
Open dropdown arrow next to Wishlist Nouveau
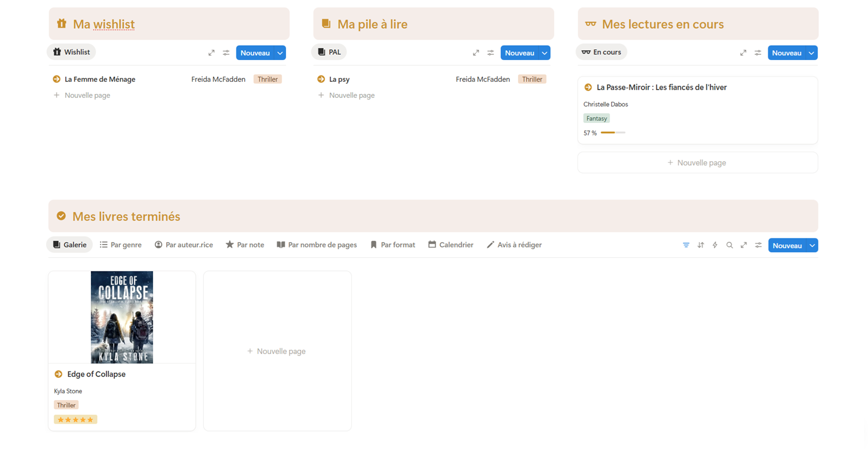click(280, 53)
